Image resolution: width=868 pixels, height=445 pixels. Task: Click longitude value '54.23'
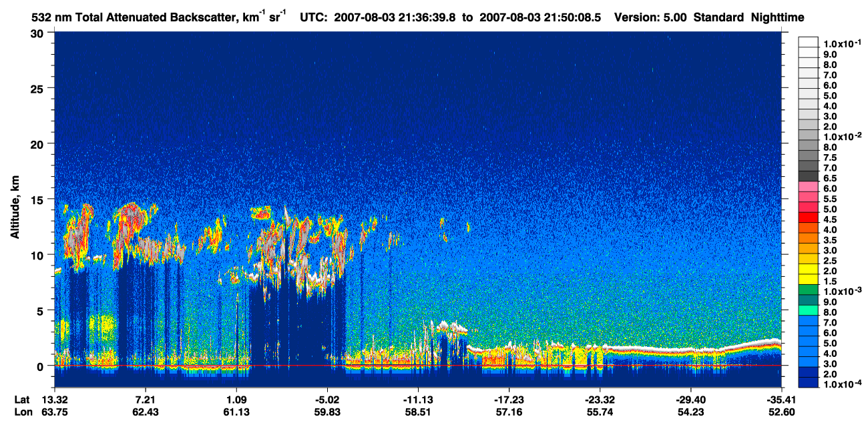691,412
